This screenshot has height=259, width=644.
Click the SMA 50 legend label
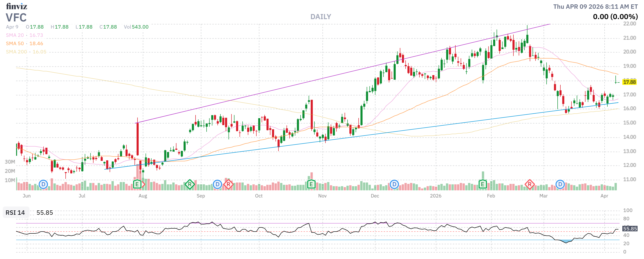[15, 44]
